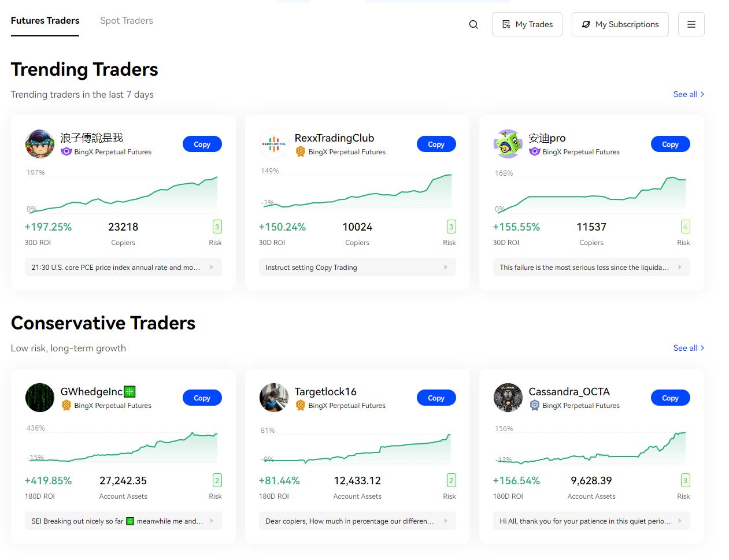Image resolution: width=729 pixels, height=560 pixels.
Task: Select the +197.25% ROI value
Action: 48,227
